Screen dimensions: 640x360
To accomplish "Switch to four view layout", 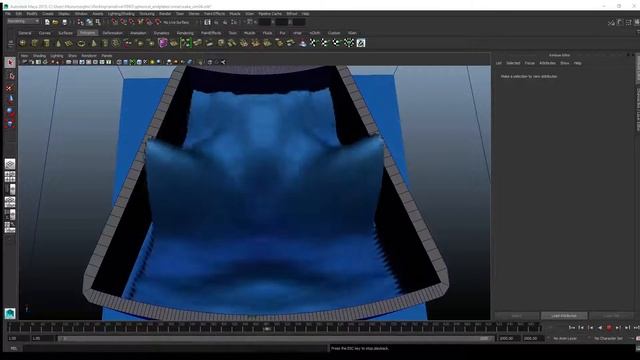I will click(x=10, y=177).
